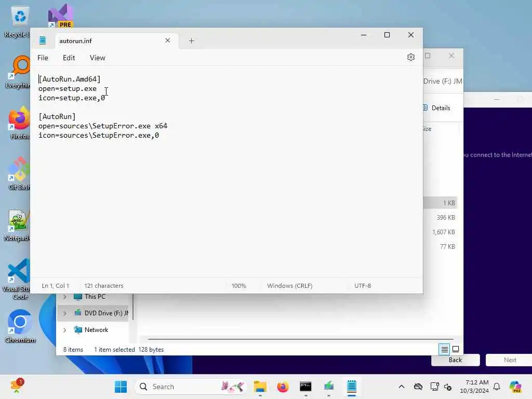Click Details pane button in Explorer
The height and width of the screenshot is (399, 532).
[x=436, y=108]
